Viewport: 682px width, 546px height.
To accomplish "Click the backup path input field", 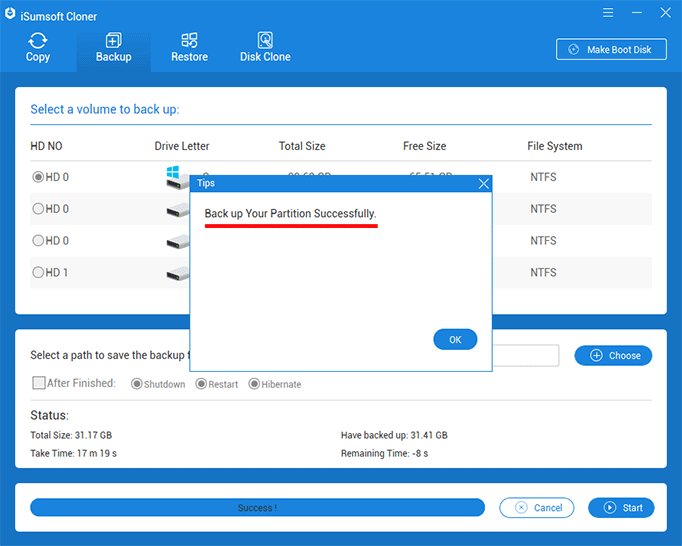I will tap(526, 355).
